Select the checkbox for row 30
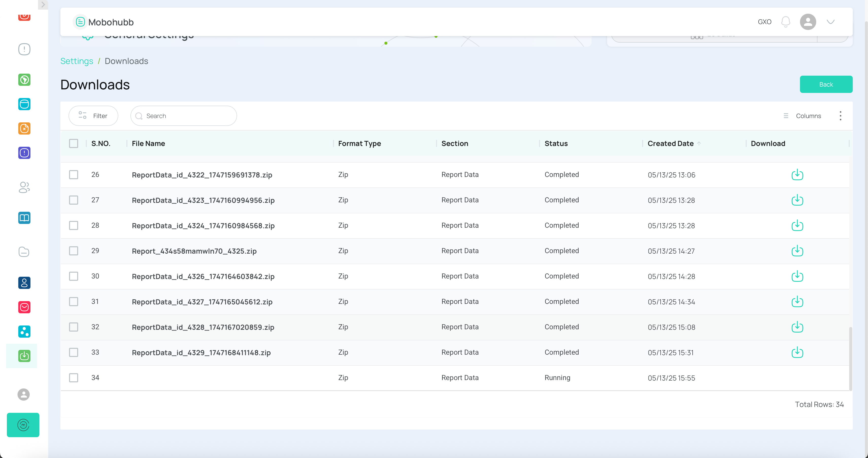868x458 pixels. pos(73,276)
